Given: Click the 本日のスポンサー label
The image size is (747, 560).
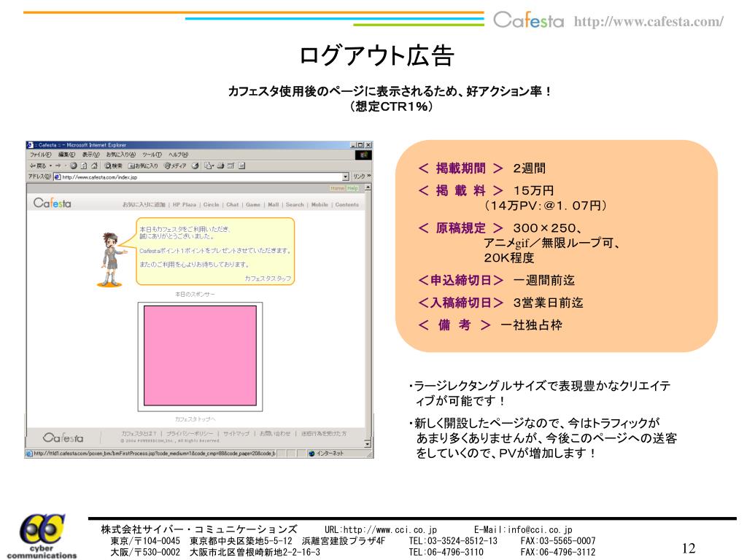Looking at the screenshot, I should [195, 295].
